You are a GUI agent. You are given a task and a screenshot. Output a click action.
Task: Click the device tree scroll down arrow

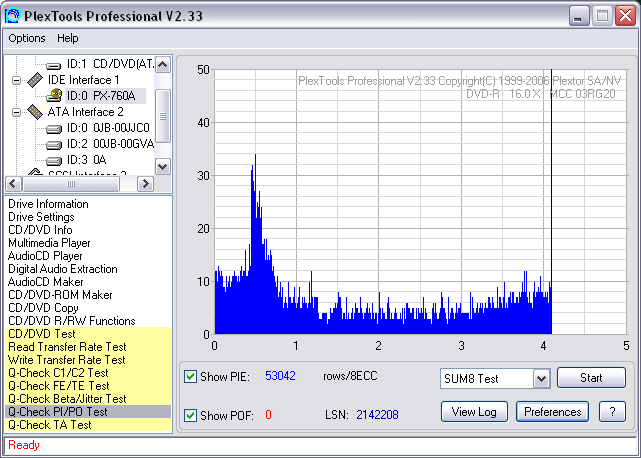(163, 166)
